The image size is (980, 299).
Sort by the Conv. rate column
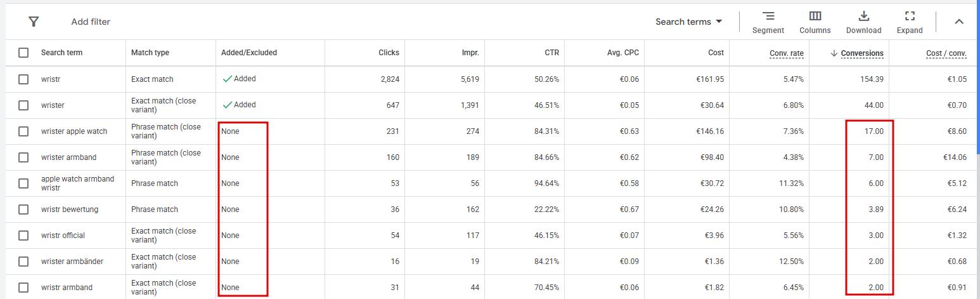[786, 53]
